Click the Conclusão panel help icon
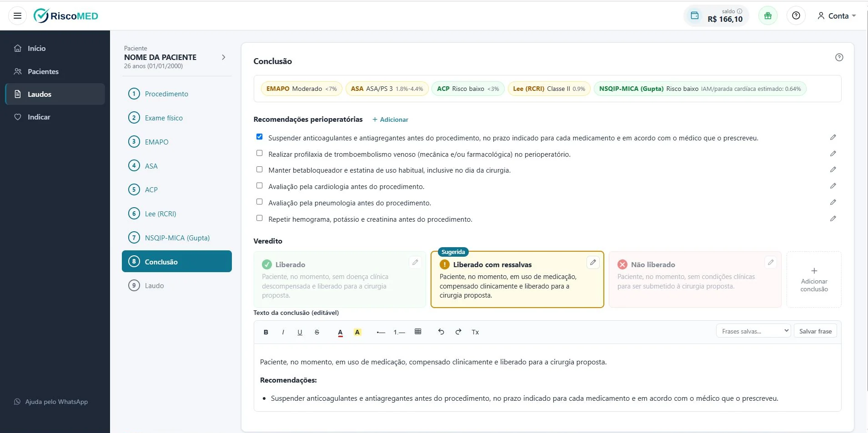The height and width of the screenshot is (433, 868). click(x=839, y=57)
